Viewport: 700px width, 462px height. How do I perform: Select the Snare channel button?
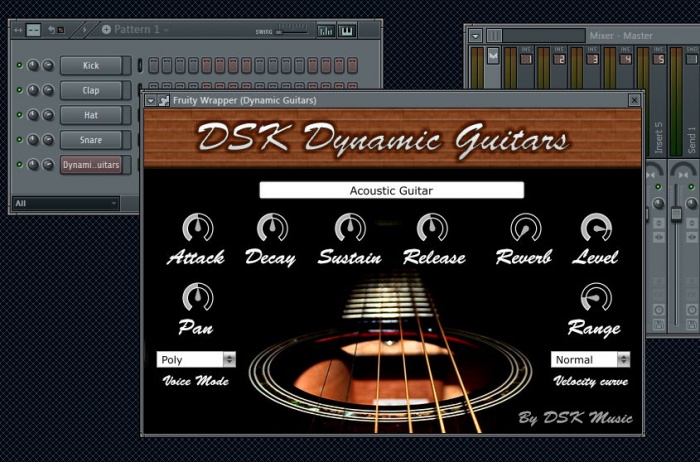click(91, 140)
